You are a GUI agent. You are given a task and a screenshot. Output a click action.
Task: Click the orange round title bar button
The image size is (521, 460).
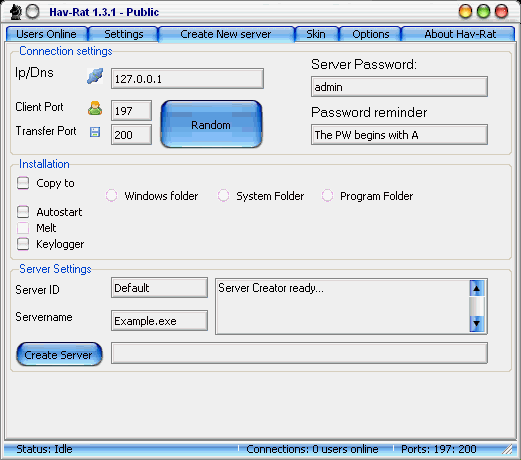pos(465,12)
